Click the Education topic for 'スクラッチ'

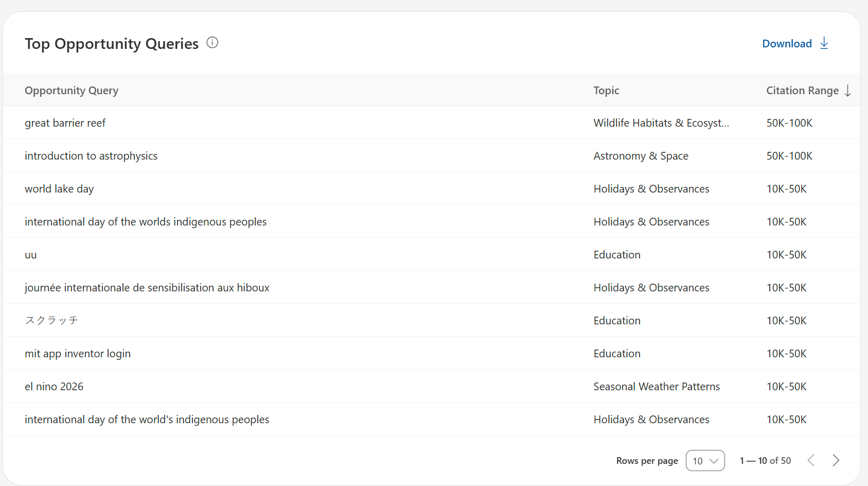click(x=617, y=321)
